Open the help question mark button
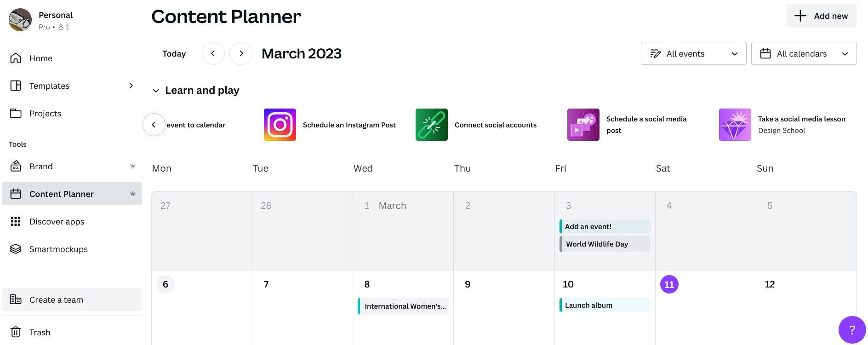Image resolution: width=868 pixels, height=345 pixels. 852,330
